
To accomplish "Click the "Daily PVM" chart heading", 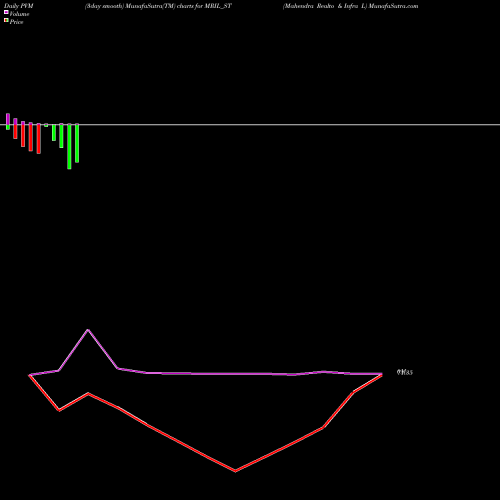I will tap(19, 6).
